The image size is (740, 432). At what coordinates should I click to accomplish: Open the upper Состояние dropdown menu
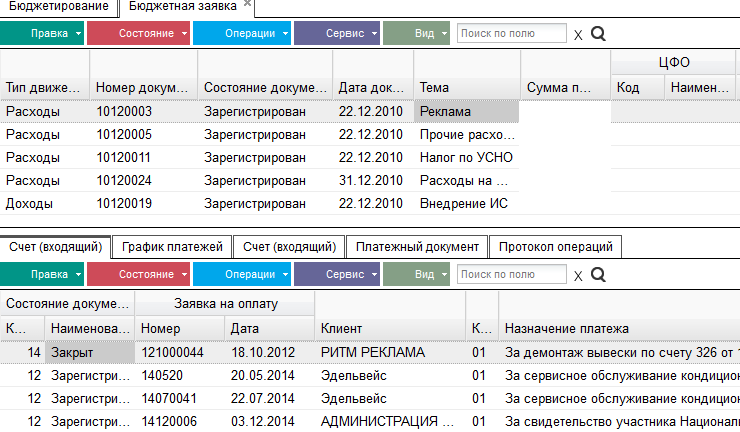pyautogui.click(x=138, y=34)
